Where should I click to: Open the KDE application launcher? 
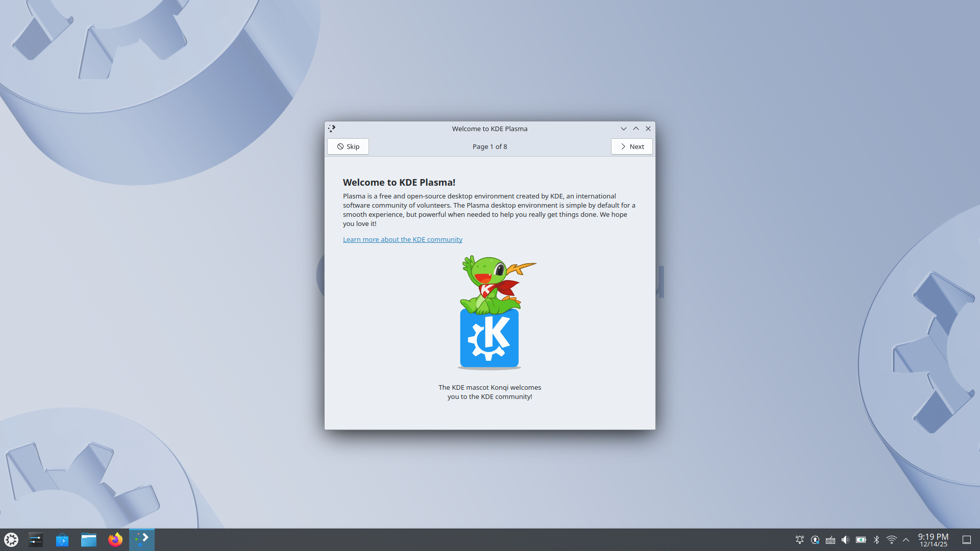11,540
